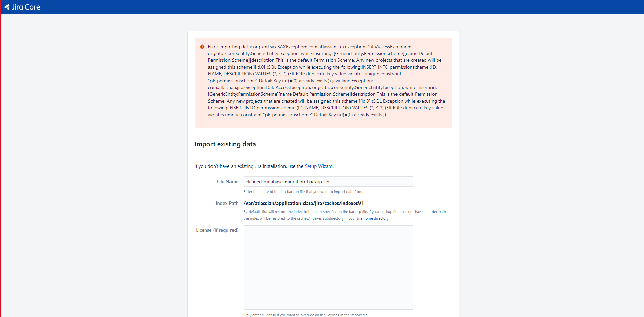Click the index path /var/atlassian/application-data/jira/caches/indexesV1

303,203
